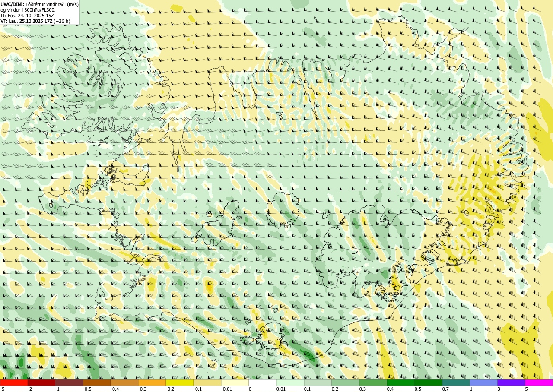Select the magenta swatch after the 5 label
Screen dimensions: 553x392
(539, 383)
